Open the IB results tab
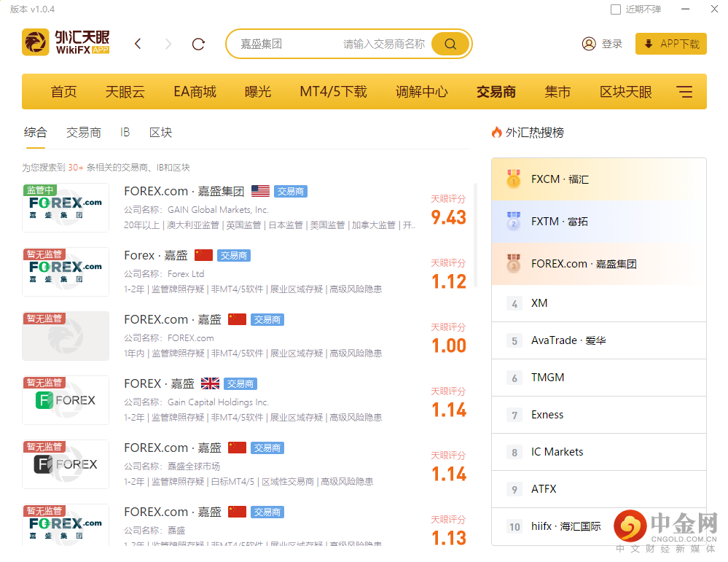The height and width of the screenshot is (562, 728). [125, 132]
